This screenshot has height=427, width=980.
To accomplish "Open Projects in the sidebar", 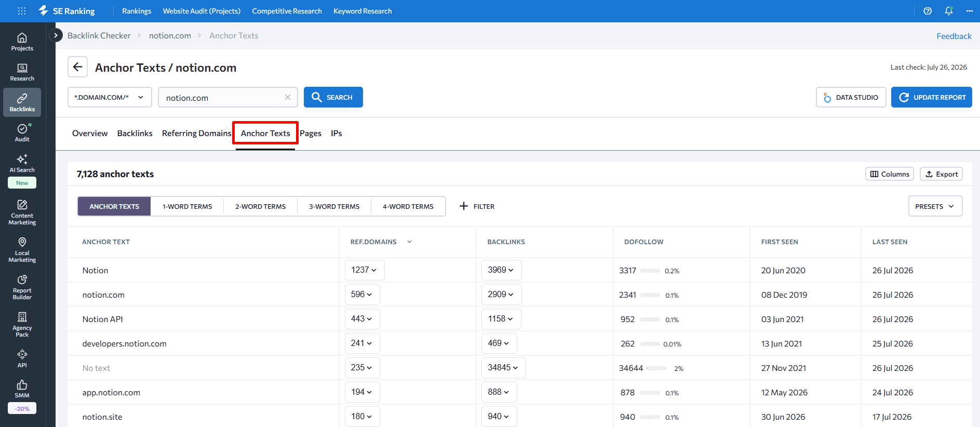I will (x=22, y=42).
